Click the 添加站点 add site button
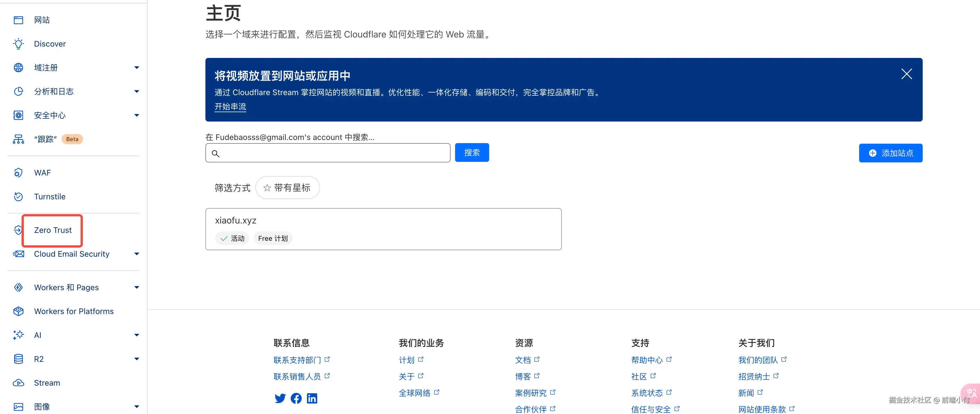 890,153
